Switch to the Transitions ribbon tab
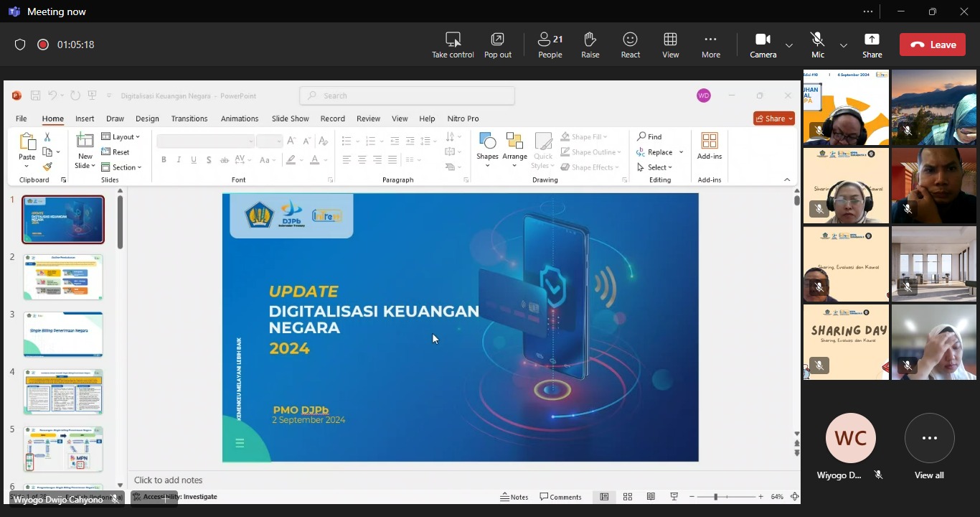The width and height of the screenshot is (980, 517). pyautogui.click(x=189, y=118)
